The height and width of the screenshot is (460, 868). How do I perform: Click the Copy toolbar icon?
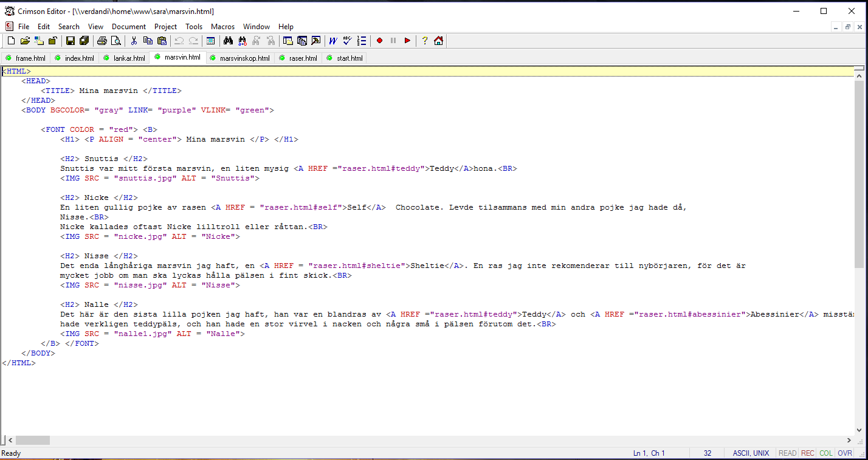(148, 41)
